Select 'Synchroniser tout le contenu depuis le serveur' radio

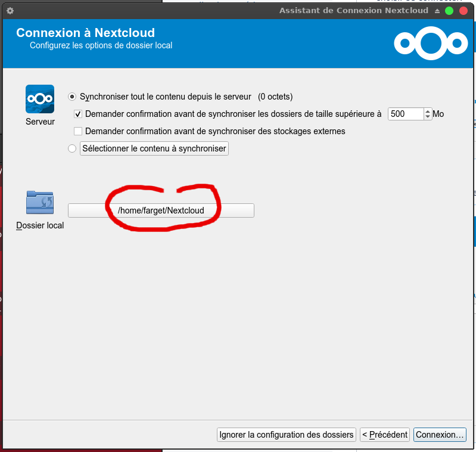(73, 97)
